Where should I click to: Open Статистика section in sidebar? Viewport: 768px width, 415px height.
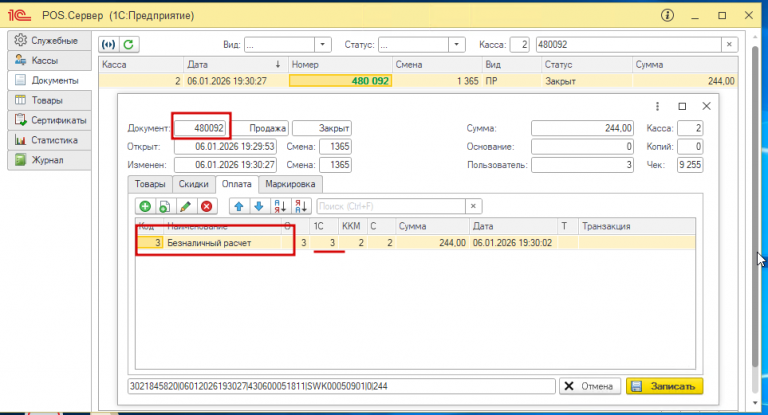click(49, 140)
